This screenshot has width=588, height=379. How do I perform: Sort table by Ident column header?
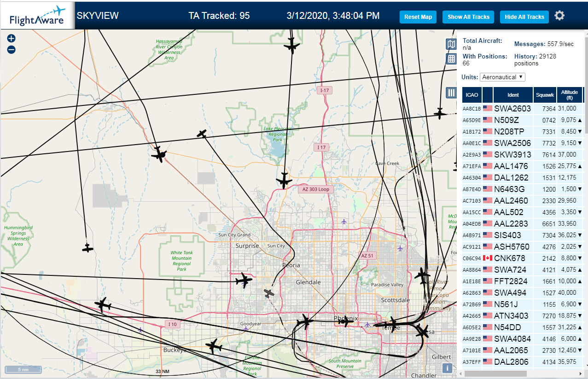(x=513, y=95)
